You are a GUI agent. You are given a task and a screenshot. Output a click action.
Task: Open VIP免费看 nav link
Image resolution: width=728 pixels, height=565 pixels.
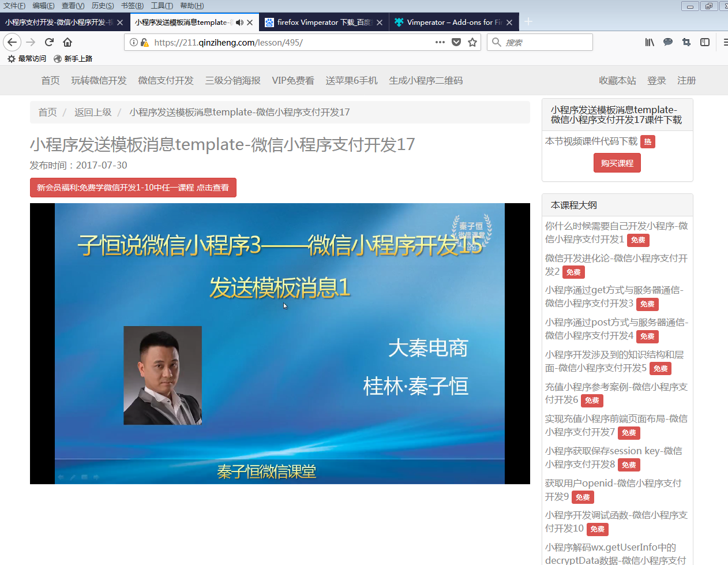tap(293, 80)
